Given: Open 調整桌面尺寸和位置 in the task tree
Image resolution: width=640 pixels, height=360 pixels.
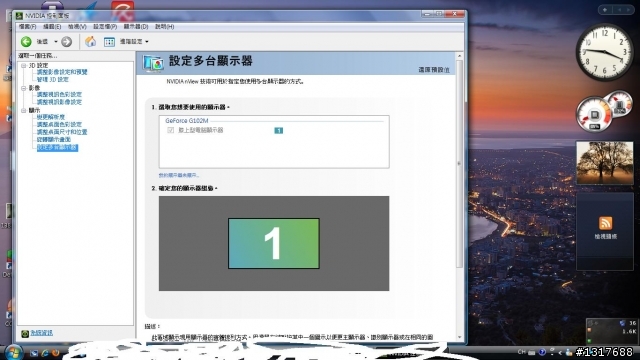Looking at the screenshot, I should point(62,132).
